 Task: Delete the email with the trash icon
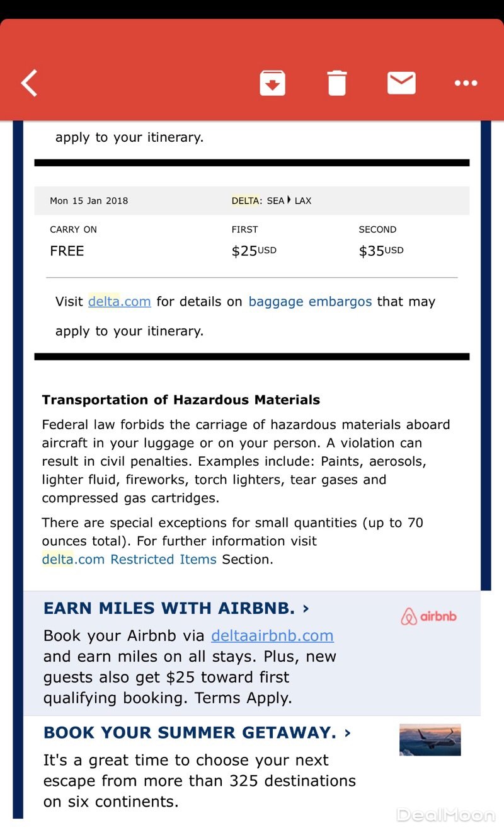tap(337, 83)
